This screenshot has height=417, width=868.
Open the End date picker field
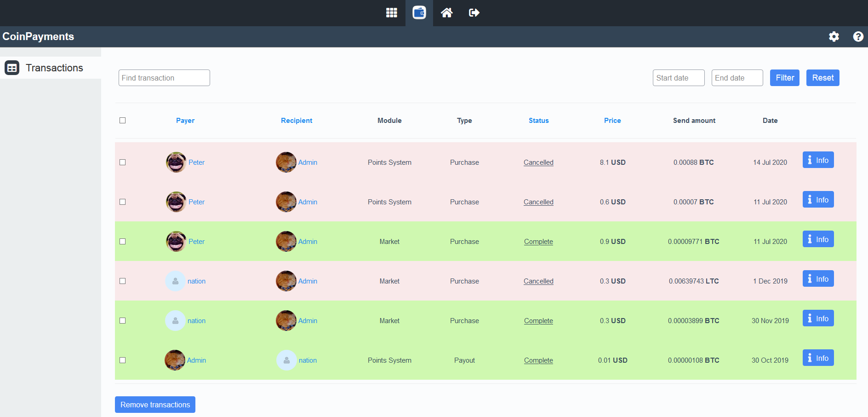point(737,78)
